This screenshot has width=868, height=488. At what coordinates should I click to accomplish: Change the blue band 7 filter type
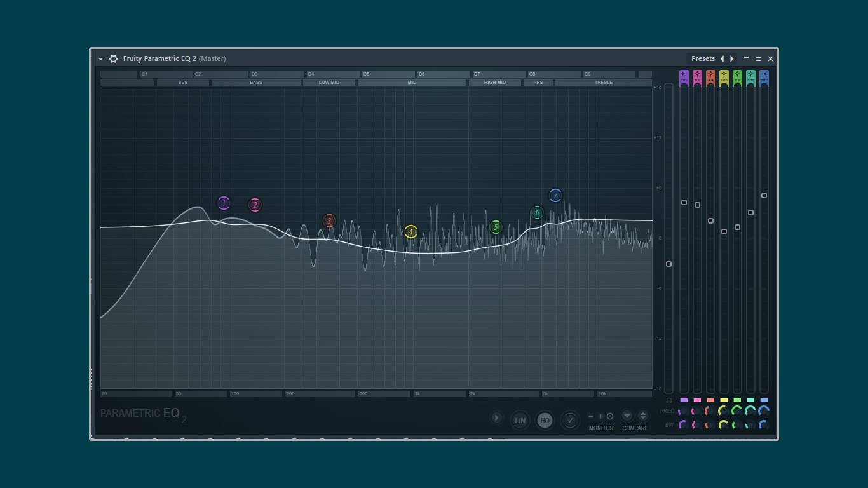tap(764, 77)
